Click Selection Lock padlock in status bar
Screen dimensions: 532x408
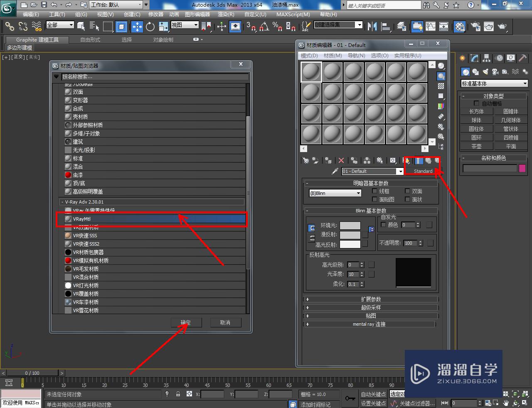point(178,394)
